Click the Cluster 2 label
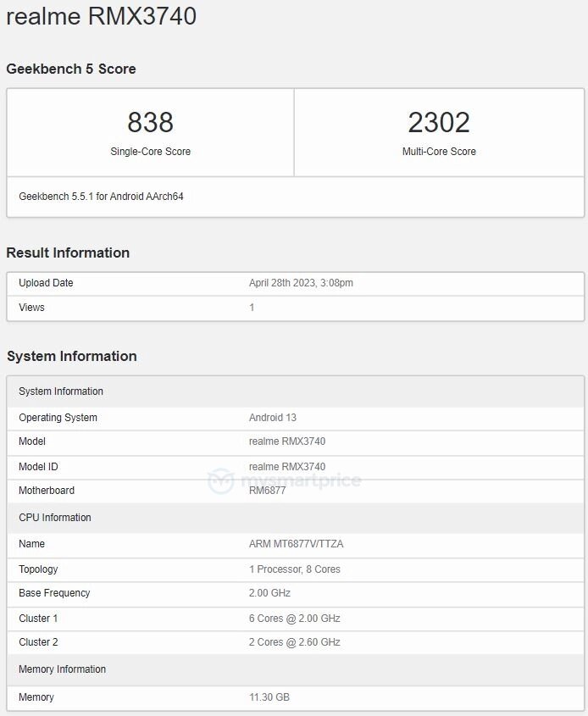 38,642
